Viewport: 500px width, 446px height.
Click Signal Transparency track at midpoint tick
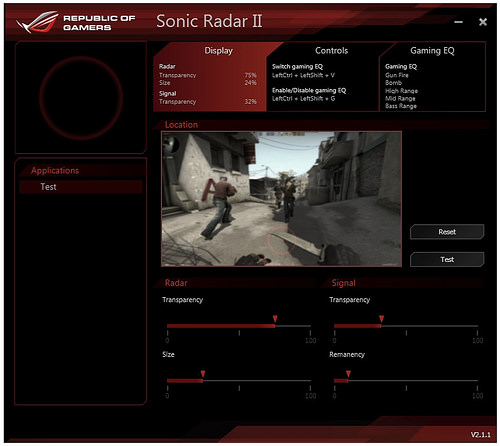tap(406, 326)
